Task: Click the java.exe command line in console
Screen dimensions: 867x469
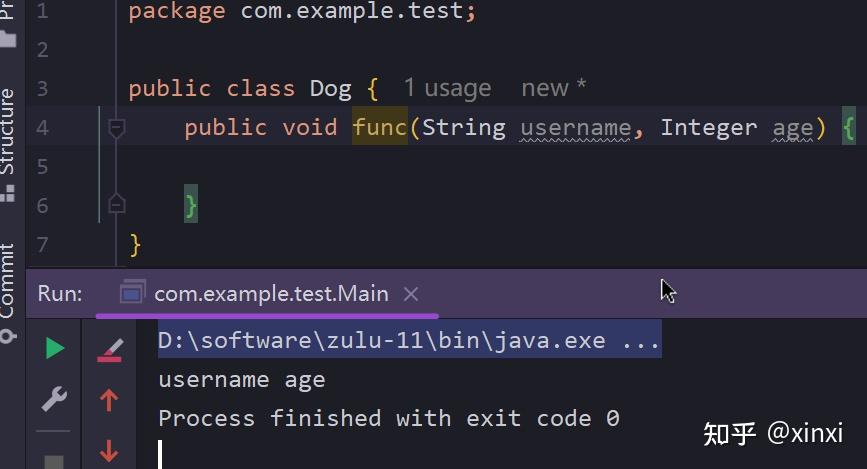Action: (x=408, y=340)
